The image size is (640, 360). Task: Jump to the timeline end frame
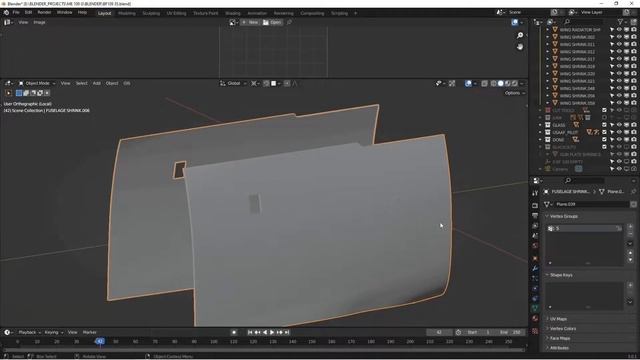tap(287, 332)
